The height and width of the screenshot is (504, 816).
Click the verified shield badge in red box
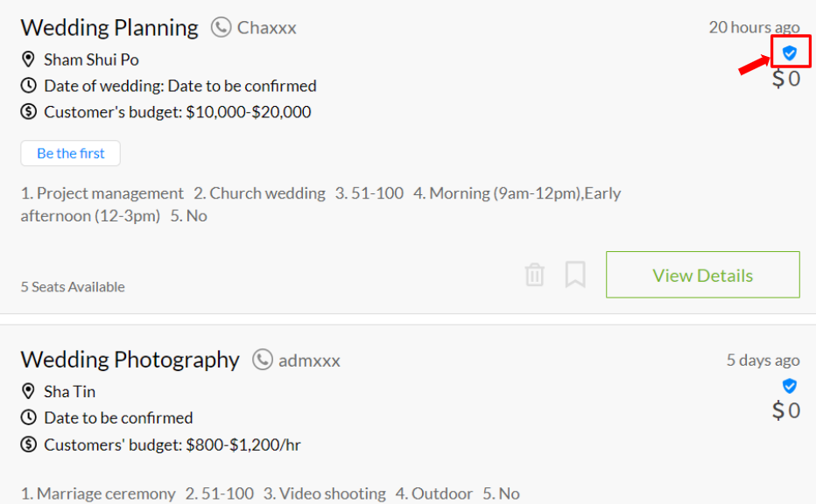click(x=790, y=52)
